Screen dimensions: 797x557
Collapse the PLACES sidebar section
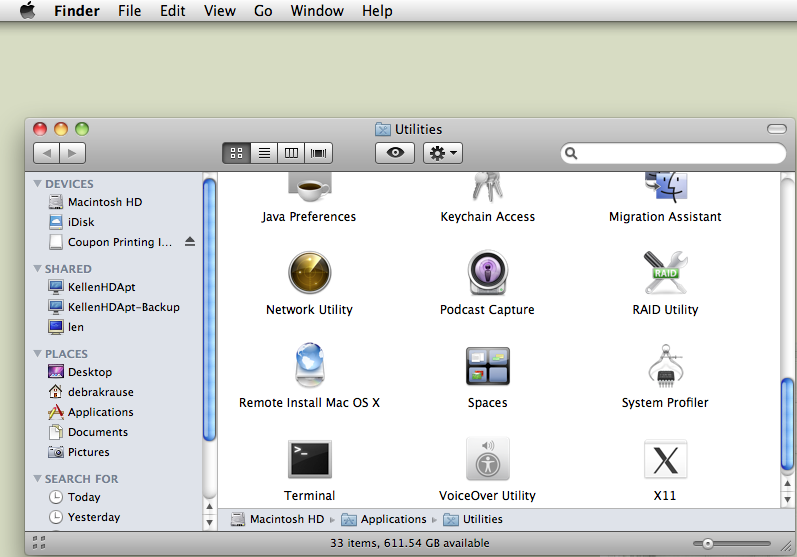click(x=37, y=353)
